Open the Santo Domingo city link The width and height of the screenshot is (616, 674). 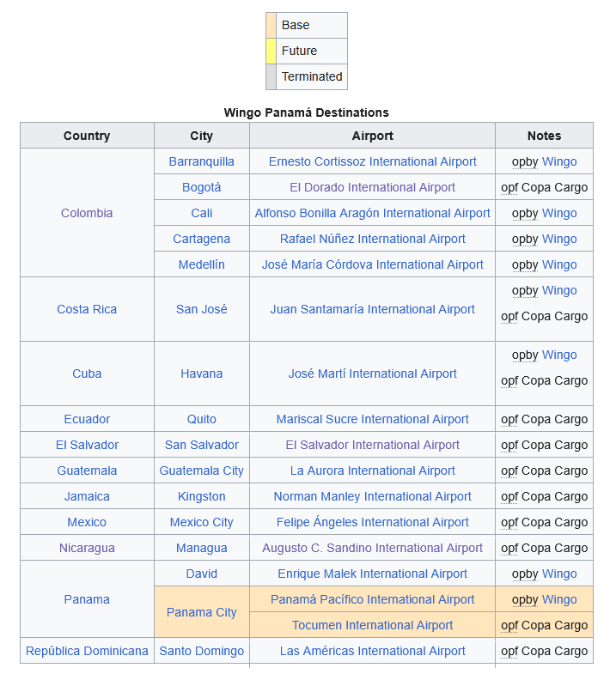coord(201,651)
